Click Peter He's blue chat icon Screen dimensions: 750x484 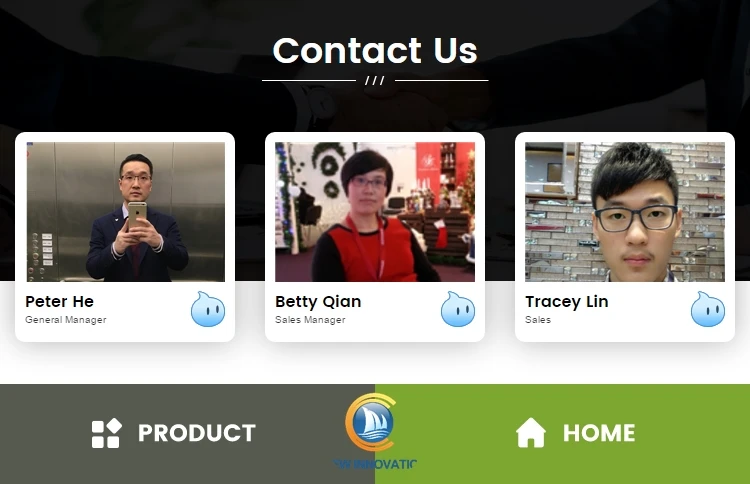point(208,309)
